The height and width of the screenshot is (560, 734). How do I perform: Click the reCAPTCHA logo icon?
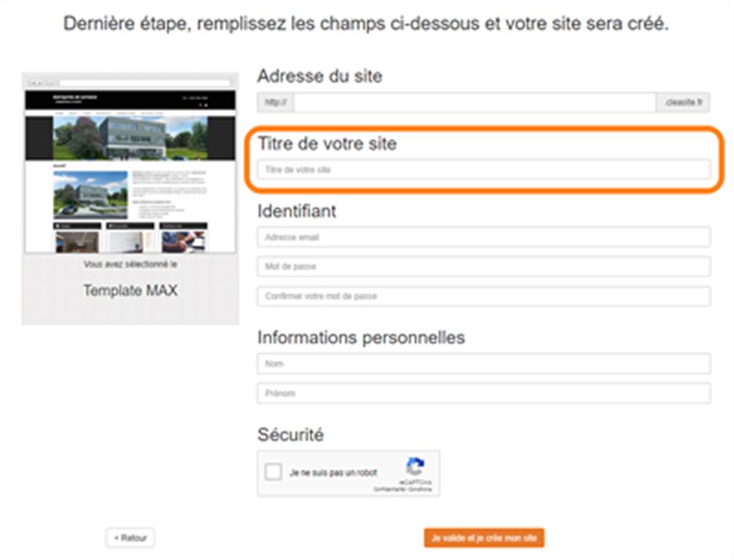coord(415,467)
